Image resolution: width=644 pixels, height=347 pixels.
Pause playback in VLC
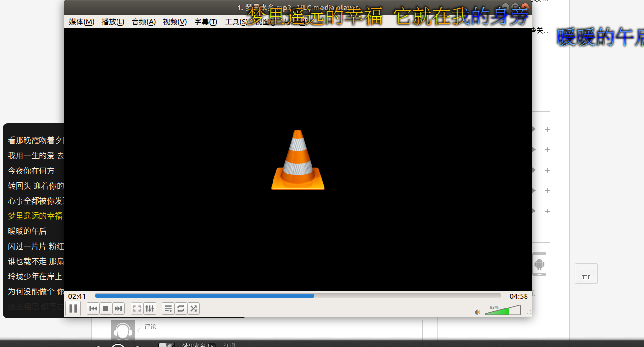73,308
